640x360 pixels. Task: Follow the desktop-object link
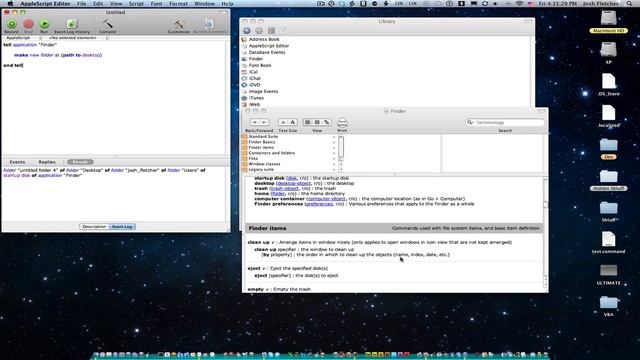pyautogui.click(x=294, y=183)
